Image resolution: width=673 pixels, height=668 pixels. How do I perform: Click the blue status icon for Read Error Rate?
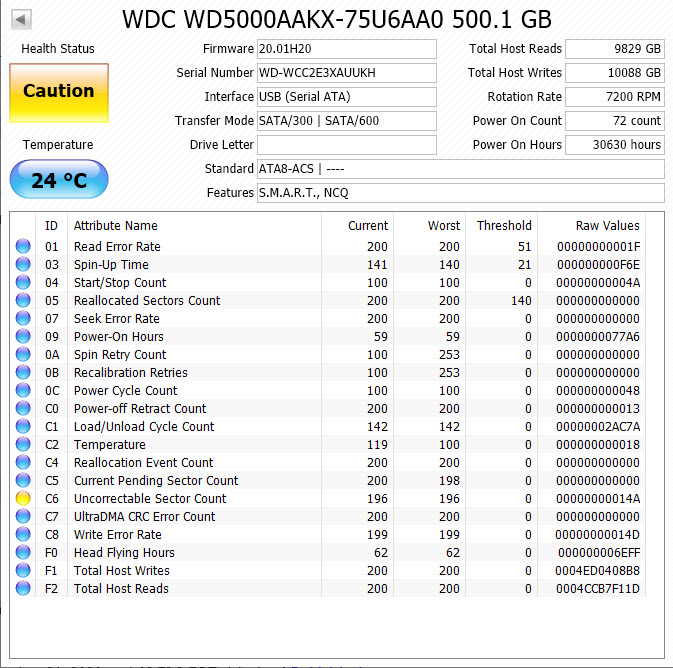[23, 246]
